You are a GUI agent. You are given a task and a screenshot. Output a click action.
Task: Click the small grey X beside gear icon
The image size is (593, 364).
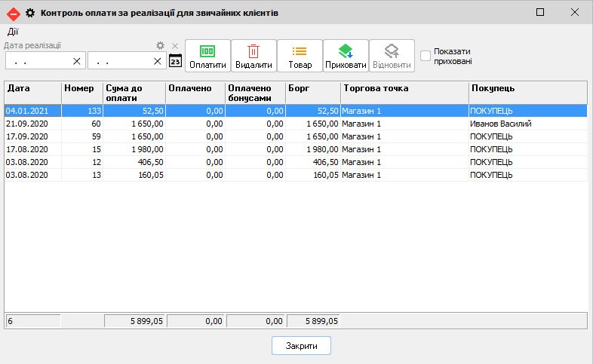[175, 46]
